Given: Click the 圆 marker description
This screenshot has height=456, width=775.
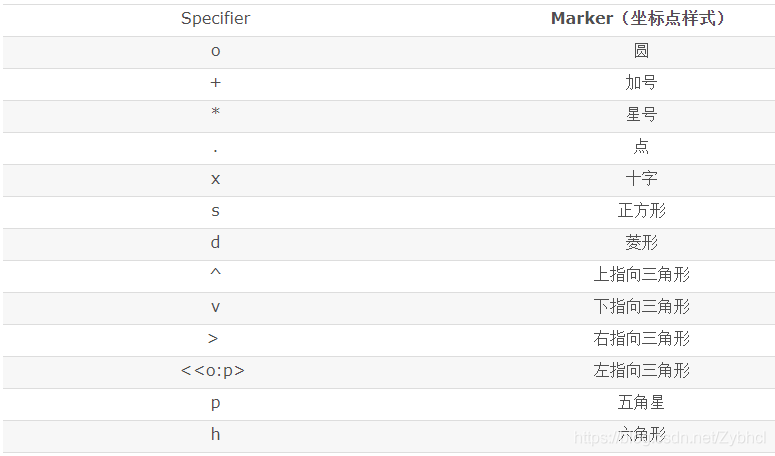Looking at the screenshot, I should (x=641, y=50).
